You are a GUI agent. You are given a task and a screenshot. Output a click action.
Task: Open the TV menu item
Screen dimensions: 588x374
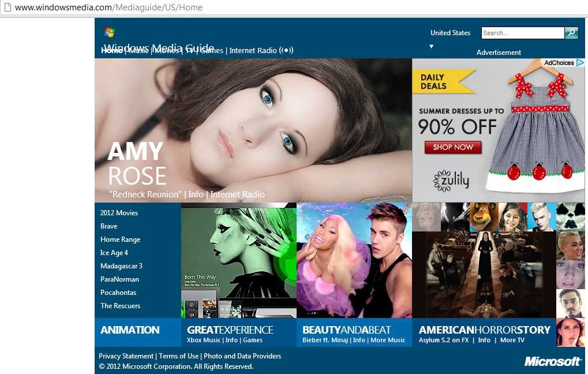(190, 50)
